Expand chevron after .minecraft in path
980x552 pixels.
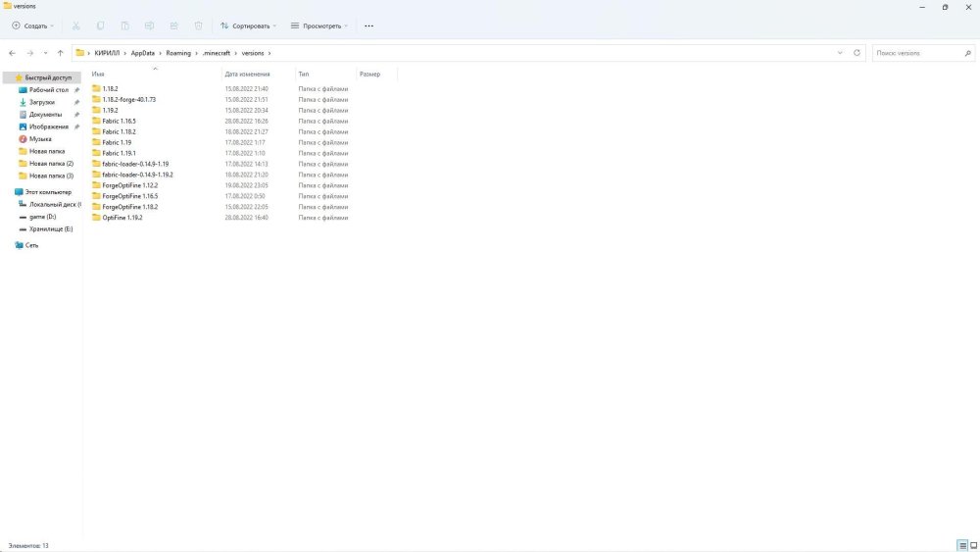235,53
